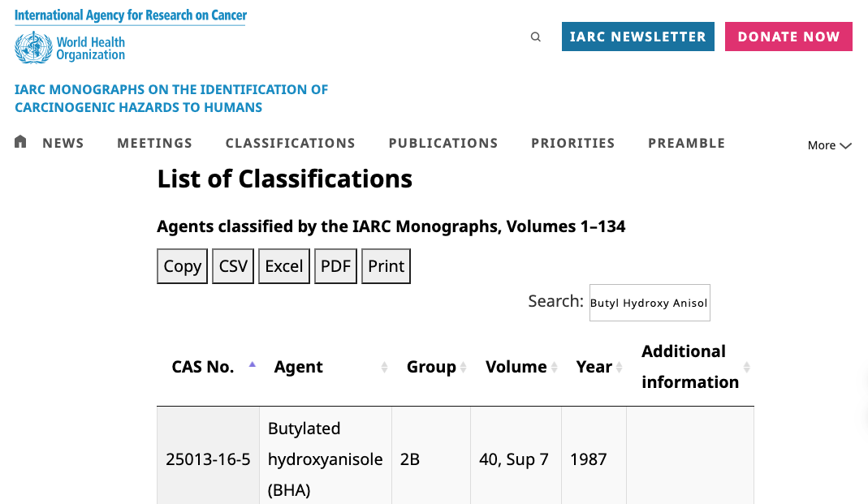Open the search magnifier icon
Image resolution: width=868 pixels, height=504 pixels.
pyautogui.click(x=536, y=37)
